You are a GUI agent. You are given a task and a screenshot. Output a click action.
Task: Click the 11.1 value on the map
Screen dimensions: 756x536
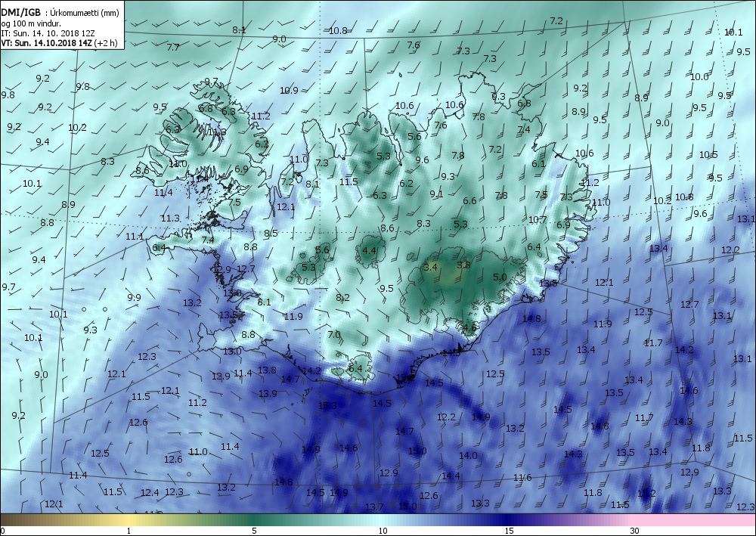click(135, 236)
